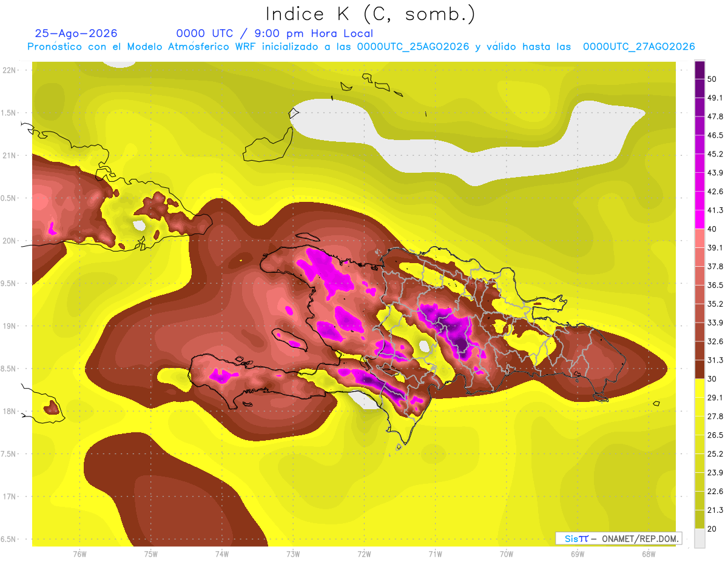Click the '17N' latitude label
Screen dimensions: 728x562
click(9, 497)
